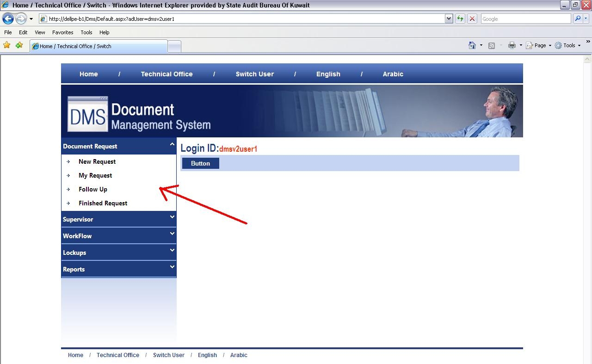Open the Edit menu

coord(23,32)
